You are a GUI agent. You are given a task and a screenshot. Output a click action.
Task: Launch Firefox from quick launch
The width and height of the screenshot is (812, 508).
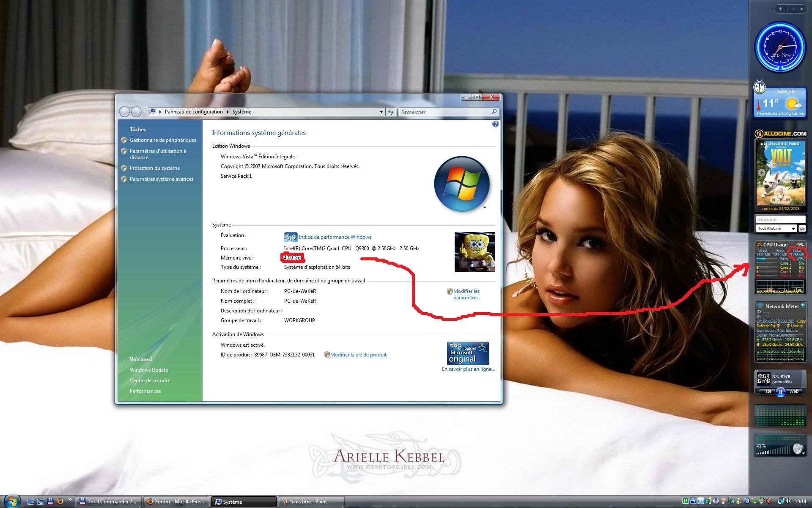[x=60, y=502]
